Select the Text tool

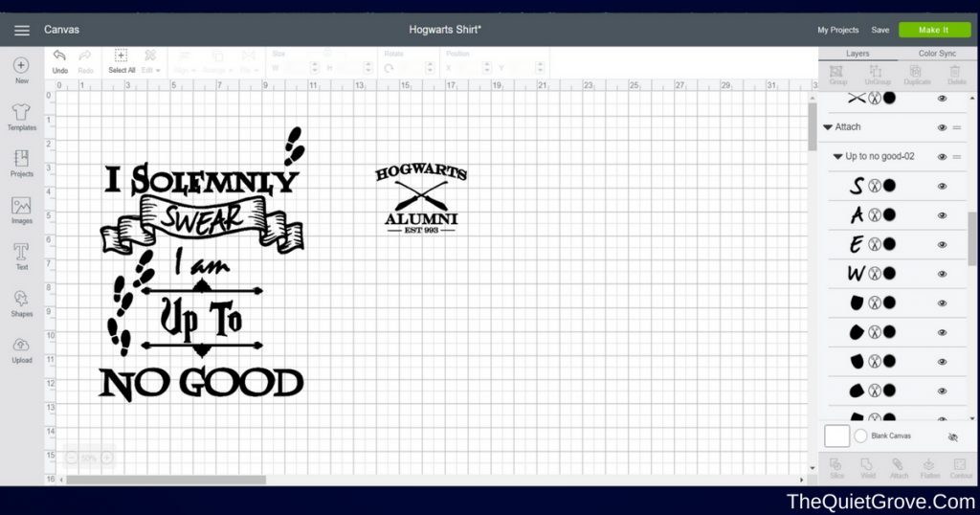[21, 257]
